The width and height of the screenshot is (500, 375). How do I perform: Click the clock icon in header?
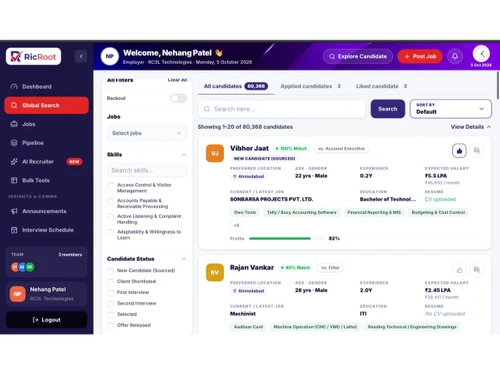pyautogui.click(x=481, y=53)
